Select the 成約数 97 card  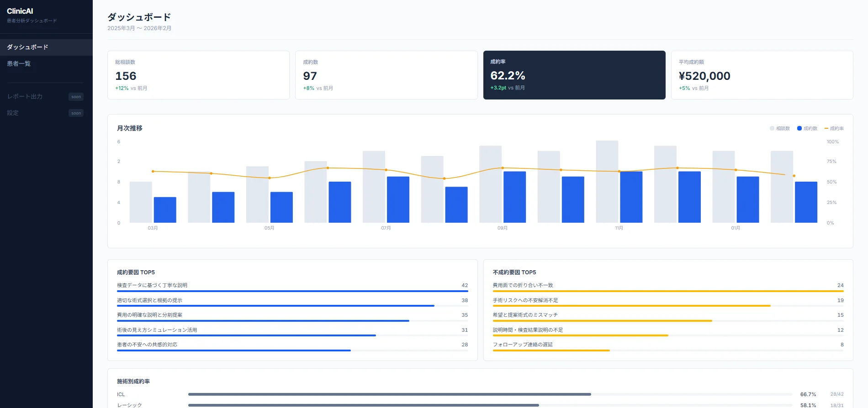click(386, 75)
